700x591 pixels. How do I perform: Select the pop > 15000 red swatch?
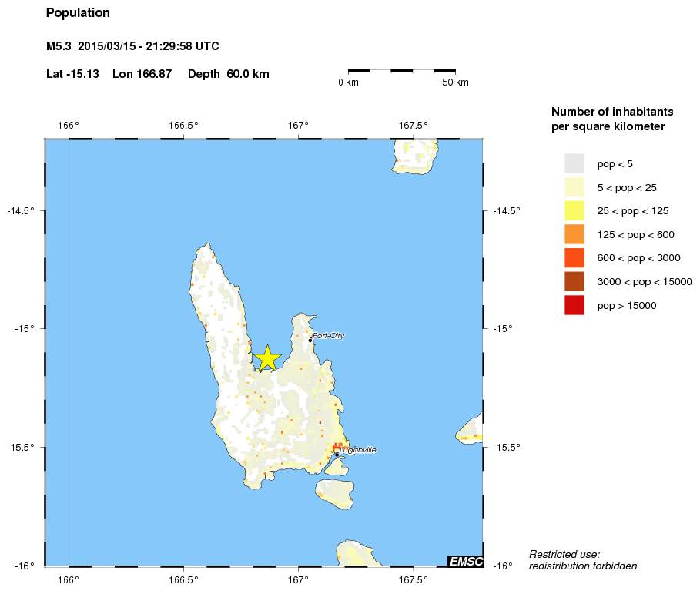pos(574,305)
